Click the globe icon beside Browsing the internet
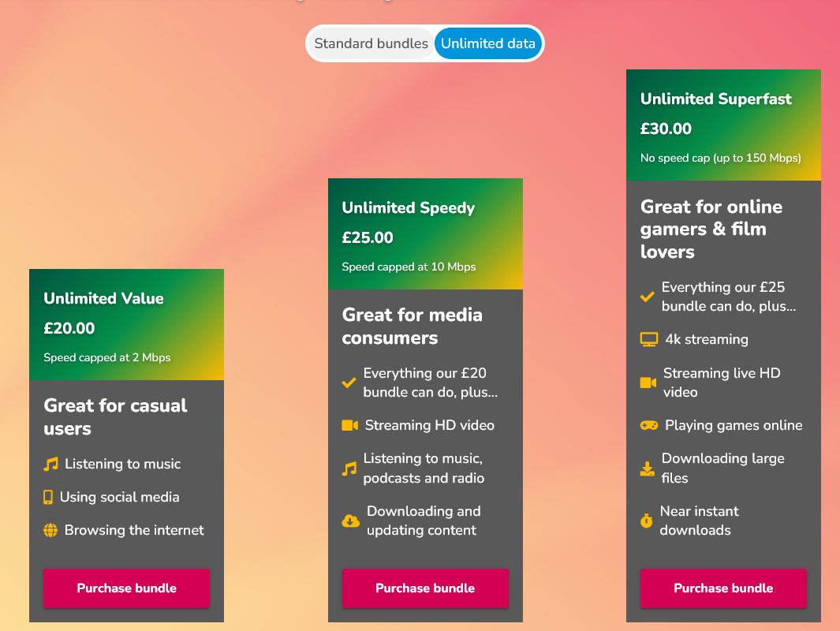The image size is (840, 631). tap(50, 530)
